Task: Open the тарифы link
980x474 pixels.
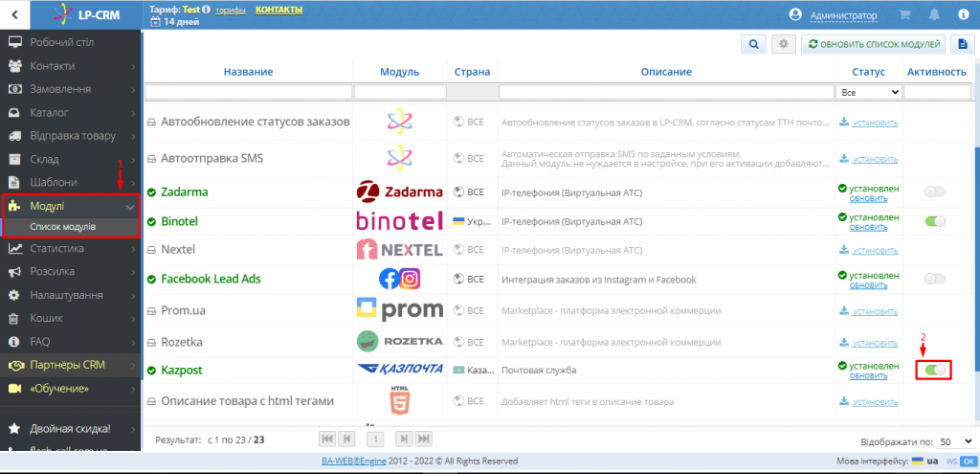Action: (231, 11)
